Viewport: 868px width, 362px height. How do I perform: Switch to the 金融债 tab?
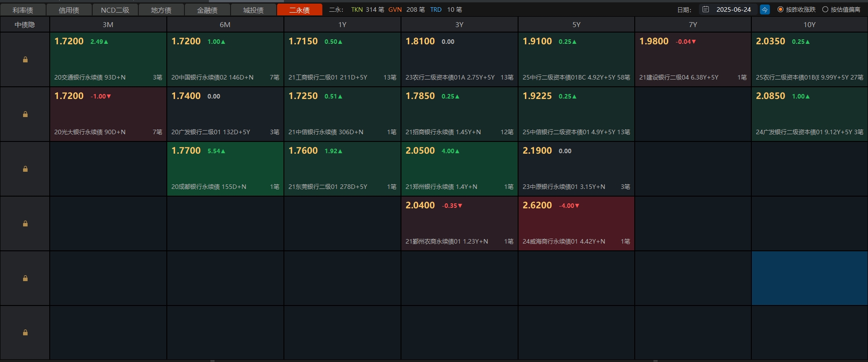208,10
